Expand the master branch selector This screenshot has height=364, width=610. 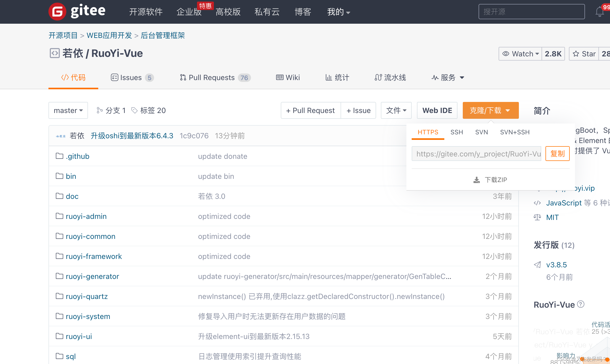(x=68, y=110)
